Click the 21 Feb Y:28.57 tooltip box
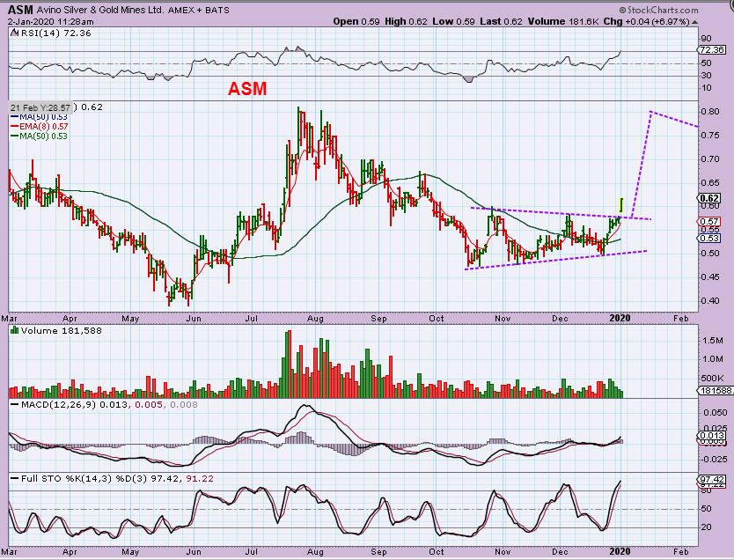 (40, 107)
